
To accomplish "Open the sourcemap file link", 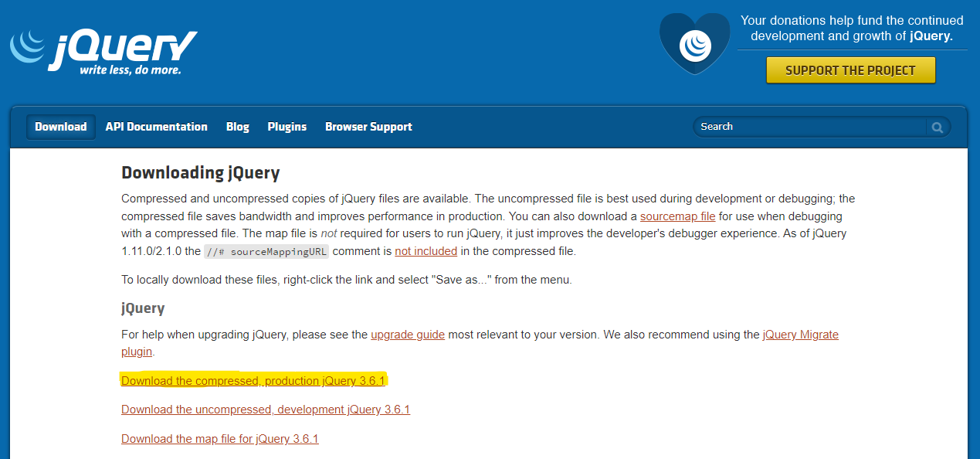I will 678,216.
